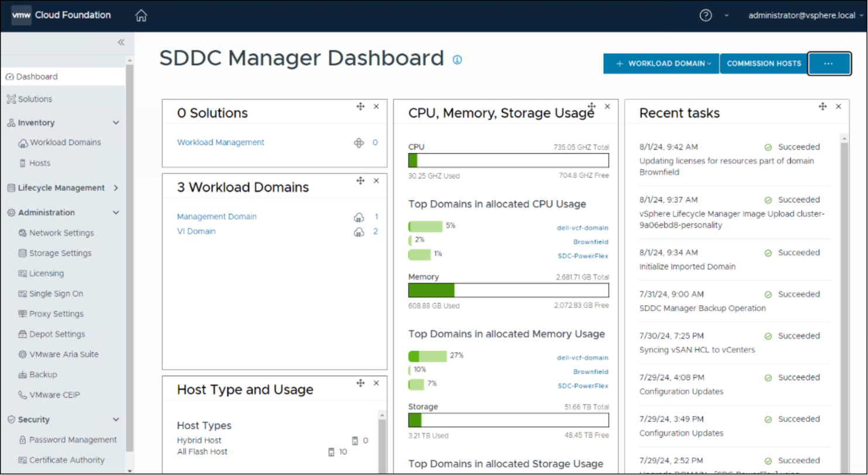
Task: Collapse the Inventory section
Action: coord(116,123)
